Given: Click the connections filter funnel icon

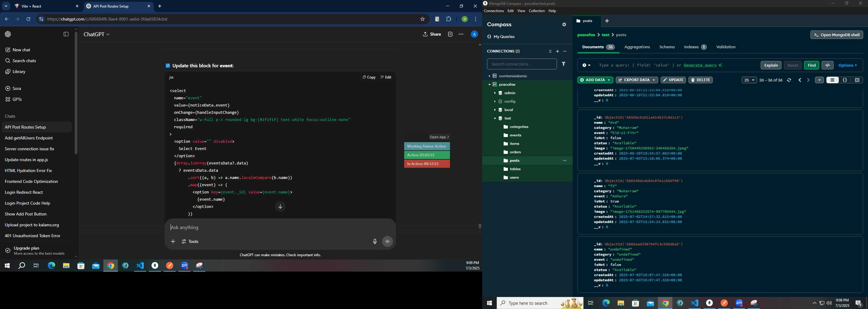Looking at the screenshot, I should pos(563,64).
